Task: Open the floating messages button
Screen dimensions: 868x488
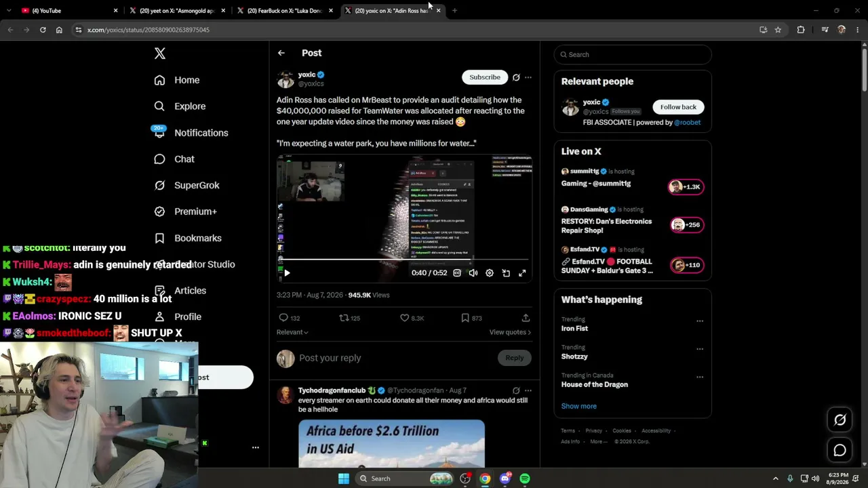Action: point(840,450)
